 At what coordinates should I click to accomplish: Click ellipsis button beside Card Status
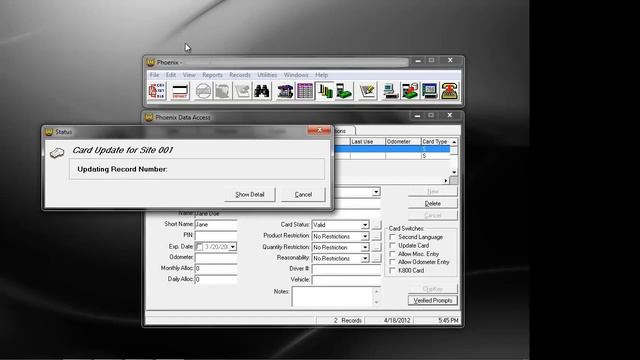[x=376, y=225]
